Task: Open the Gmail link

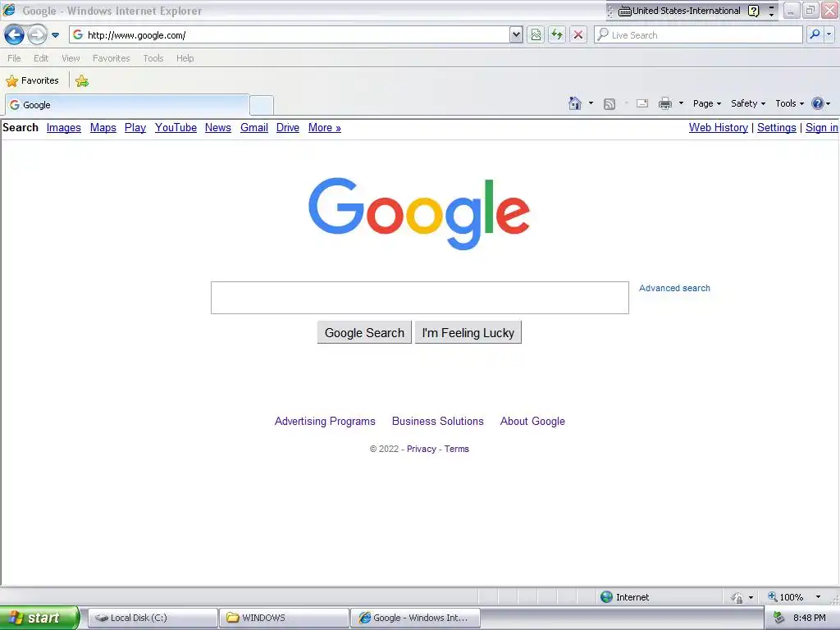Action: (254, 127)
